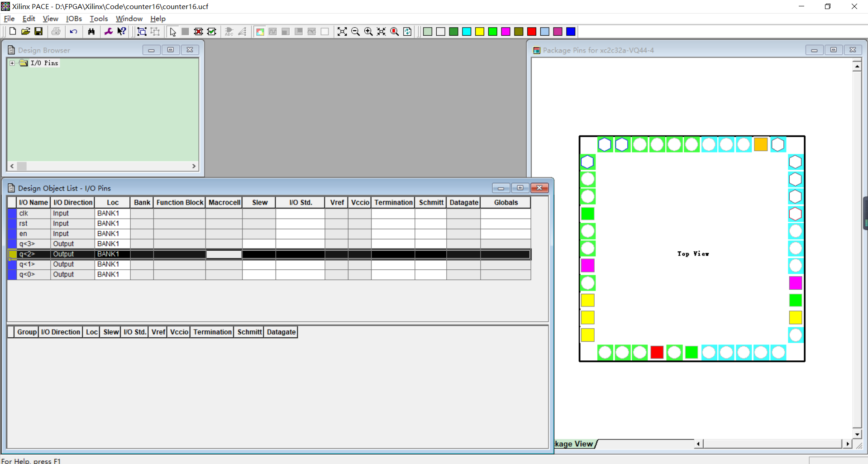Click the Zoom to fit icon
This screenshot has height=464, width=868.
tap(342, 31)
